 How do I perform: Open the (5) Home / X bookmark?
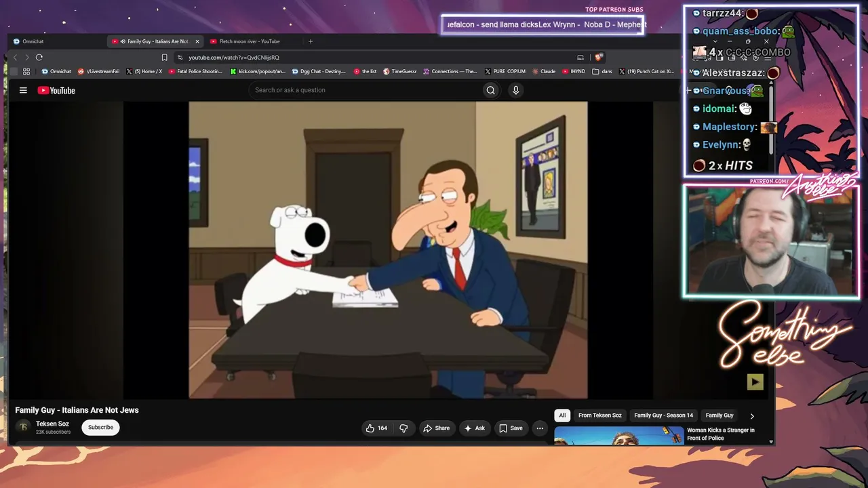[x=144, y=71]
